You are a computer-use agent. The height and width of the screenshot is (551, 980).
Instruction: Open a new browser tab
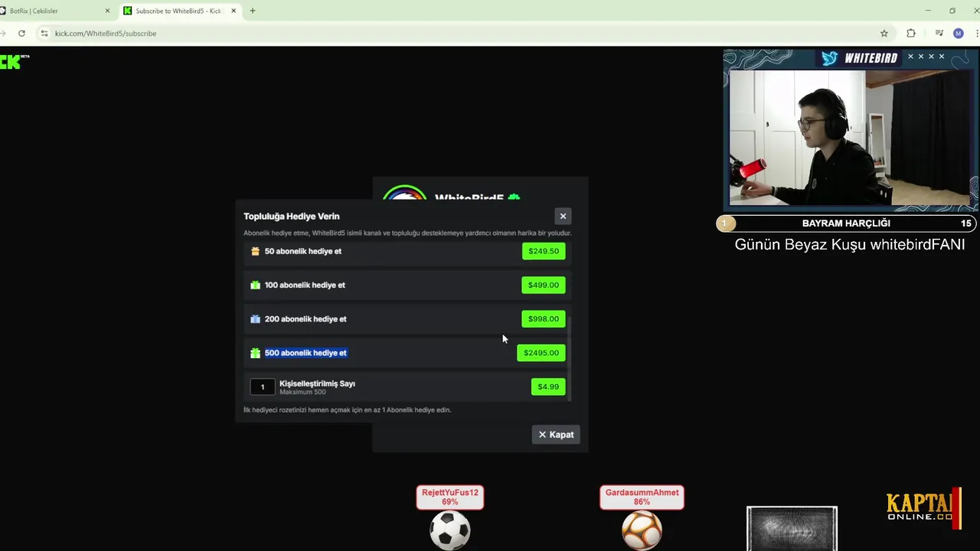click(x=253, y=11)
